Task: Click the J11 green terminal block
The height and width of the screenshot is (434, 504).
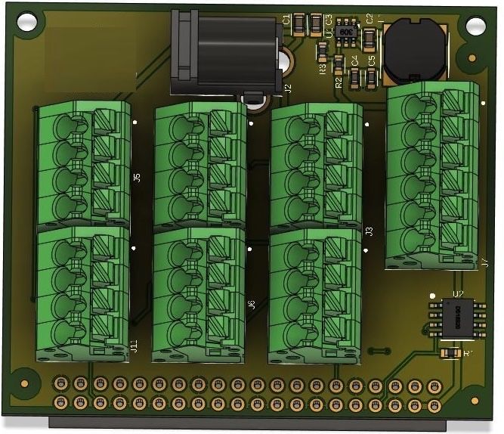Action: 83,294
